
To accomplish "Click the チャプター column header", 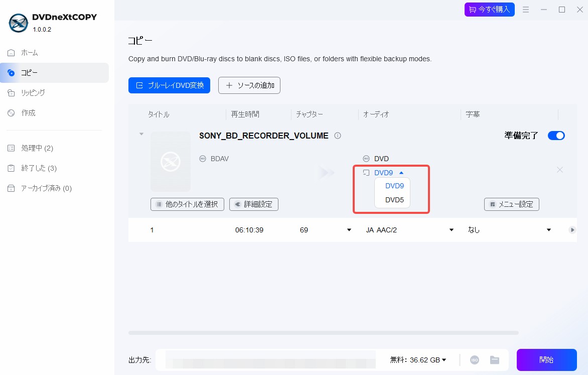I will click(310, 114).
